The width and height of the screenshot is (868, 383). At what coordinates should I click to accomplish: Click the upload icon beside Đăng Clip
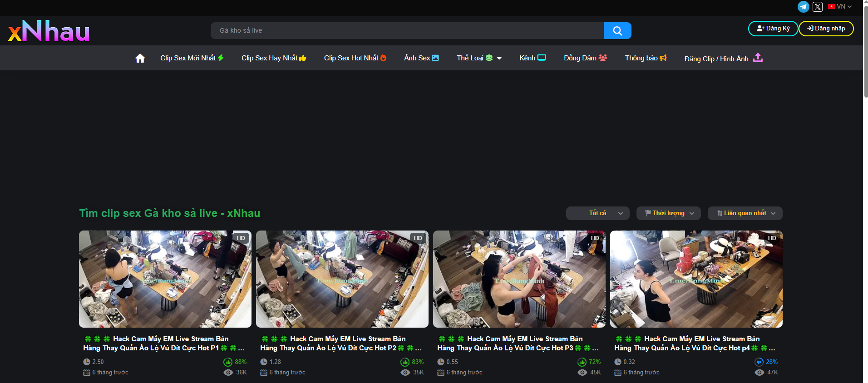758,58
